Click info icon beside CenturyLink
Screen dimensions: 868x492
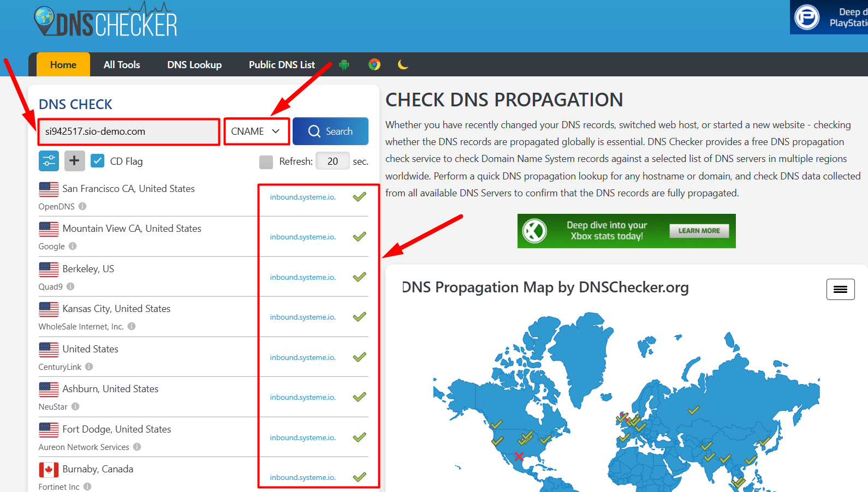tap(89, 367)
